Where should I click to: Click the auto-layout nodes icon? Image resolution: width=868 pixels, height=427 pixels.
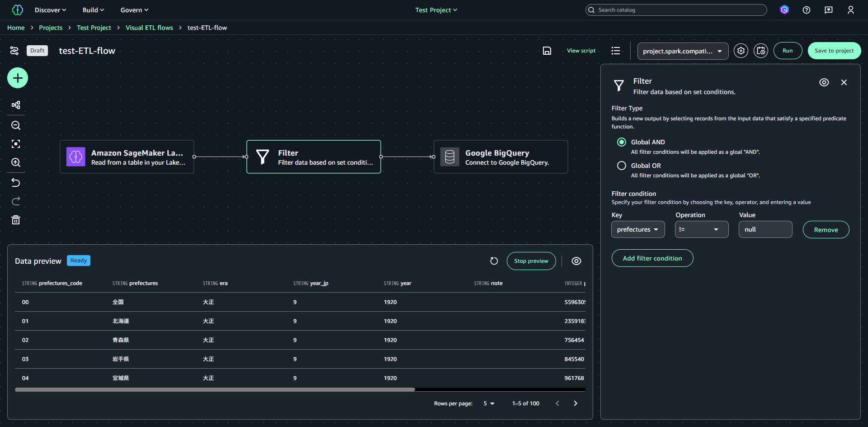click(16, 105)
